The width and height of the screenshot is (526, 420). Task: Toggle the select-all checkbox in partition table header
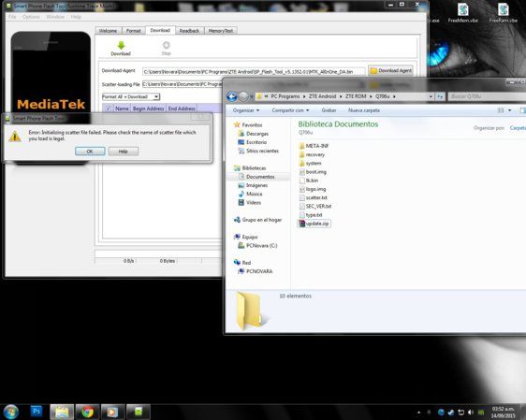(x=108, y=109)
